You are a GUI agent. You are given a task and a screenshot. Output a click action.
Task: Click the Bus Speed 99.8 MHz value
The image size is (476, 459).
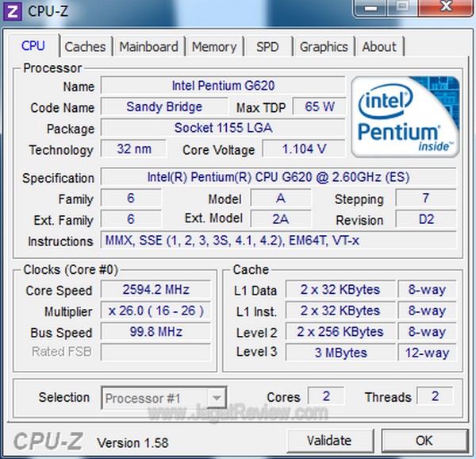155,331
